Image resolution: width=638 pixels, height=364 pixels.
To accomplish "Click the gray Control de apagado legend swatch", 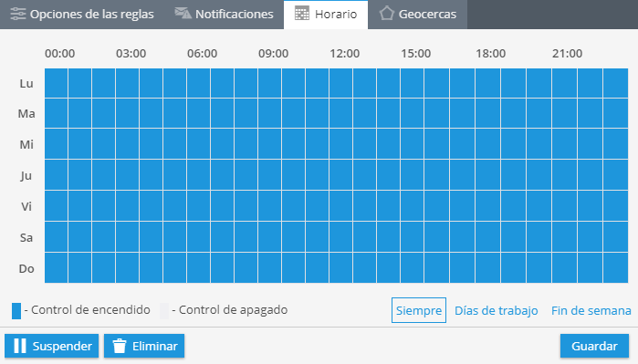I will coord(164,311).
